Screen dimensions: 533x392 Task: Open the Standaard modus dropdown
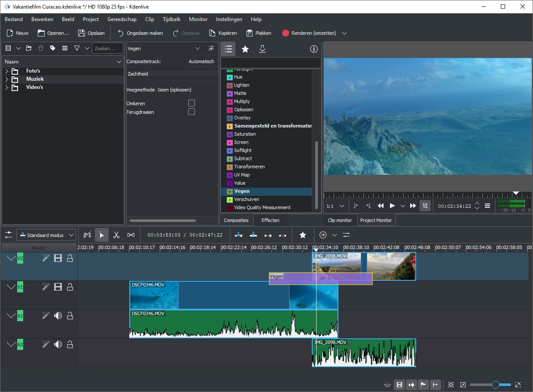pos(46,235)
